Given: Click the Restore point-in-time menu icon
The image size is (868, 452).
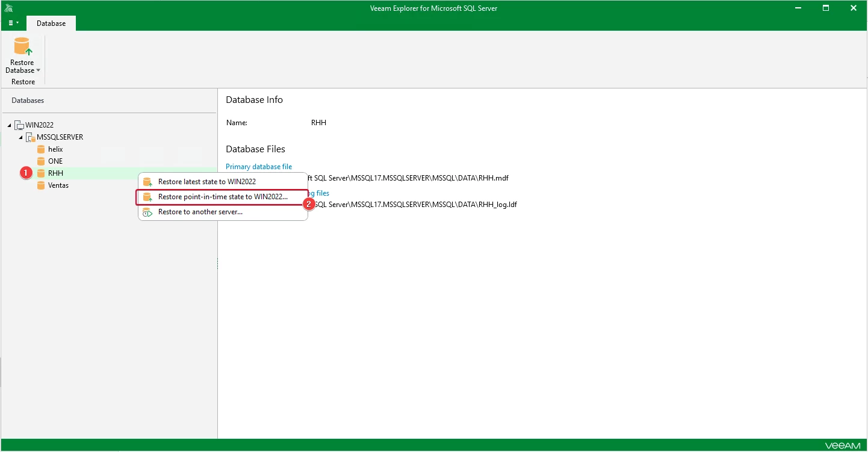Looking at the screenshot, I should pos(147,197).
